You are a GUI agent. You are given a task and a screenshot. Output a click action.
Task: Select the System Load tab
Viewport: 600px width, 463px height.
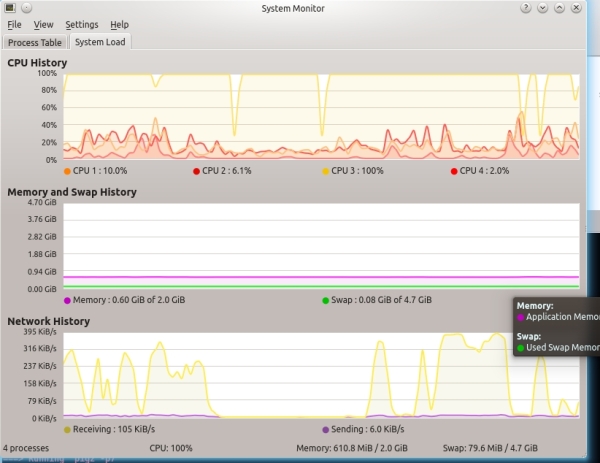100,42
